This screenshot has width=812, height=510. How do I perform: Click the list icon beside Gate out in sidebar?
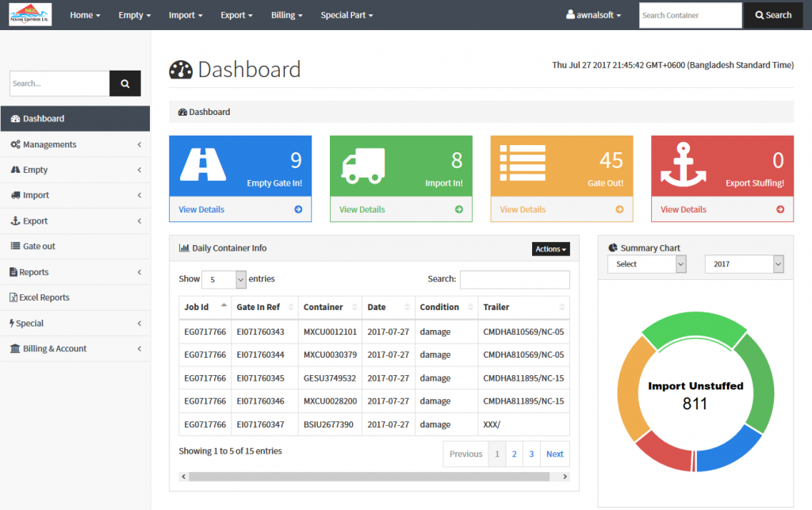(x=16, y=246)
